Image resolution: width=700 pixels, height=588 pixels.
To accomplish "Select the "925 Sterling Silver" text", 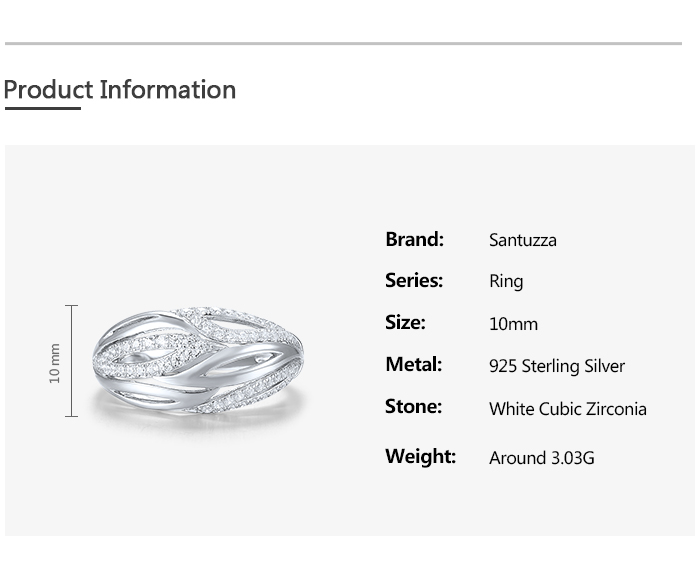I will 556,366.
